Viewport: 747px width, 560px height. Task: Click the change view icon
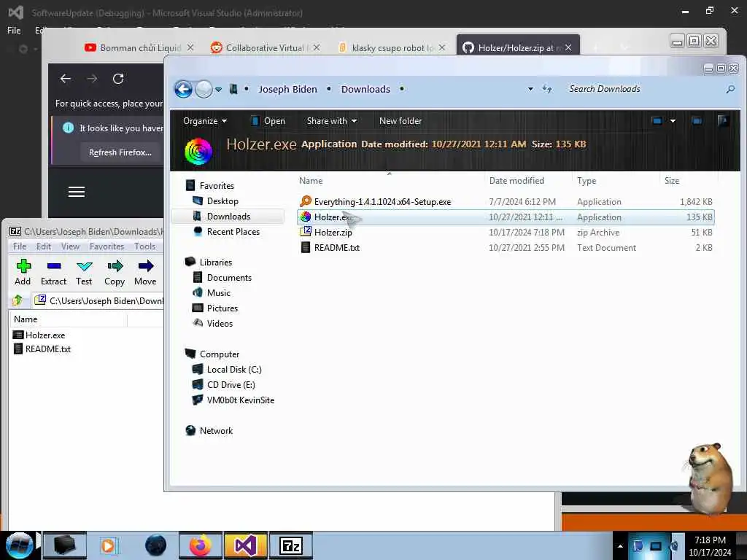coord(657,121)
